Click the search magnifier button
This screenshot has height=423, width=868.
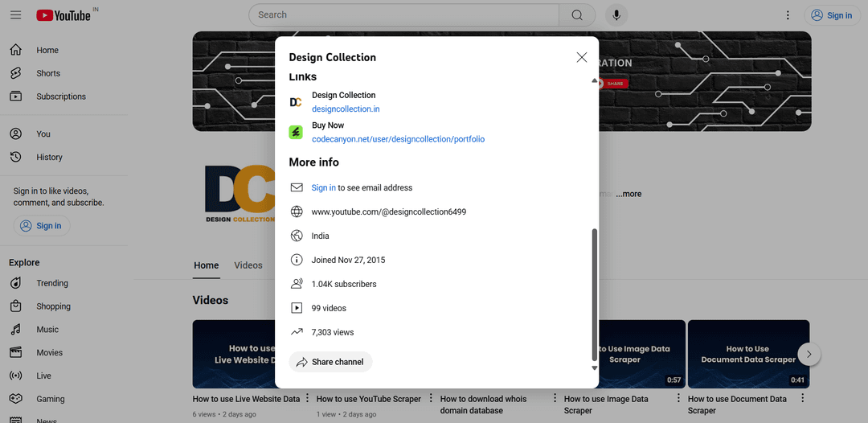tap(577, 15)
